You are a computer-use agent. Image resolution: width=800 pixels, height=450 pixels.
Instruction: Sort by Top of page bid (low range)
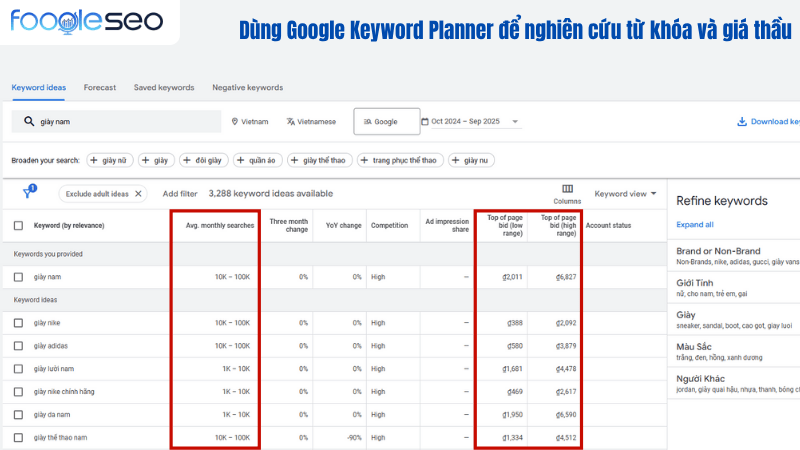coord(505,226)
